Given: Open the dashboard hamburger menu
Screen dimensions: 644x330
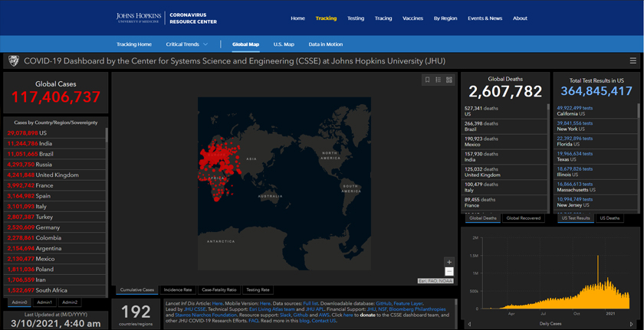Looking at the screenshot, I should 633,61.
